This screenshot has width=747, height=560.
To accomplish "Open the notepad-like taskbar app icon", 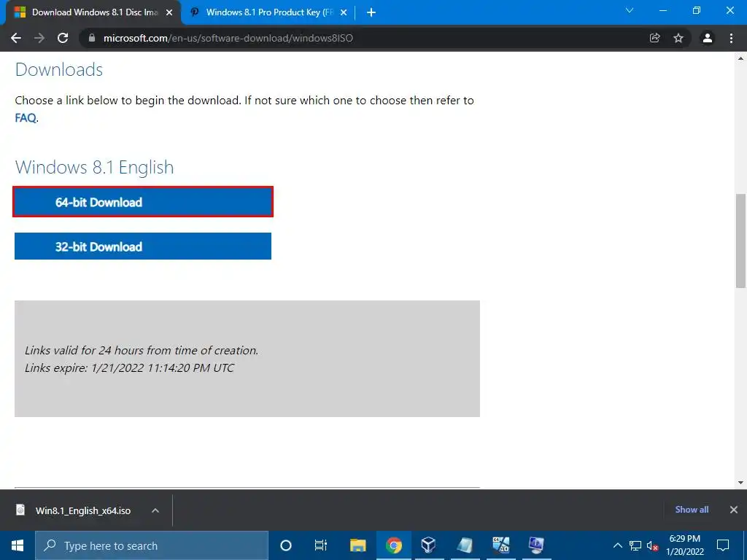I will (x=465, y=545).
